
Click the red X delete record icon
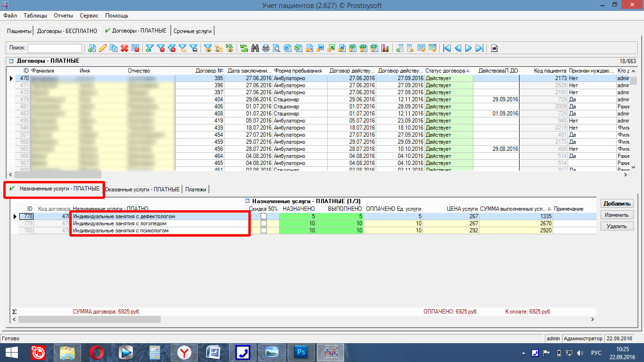[124, 48]
